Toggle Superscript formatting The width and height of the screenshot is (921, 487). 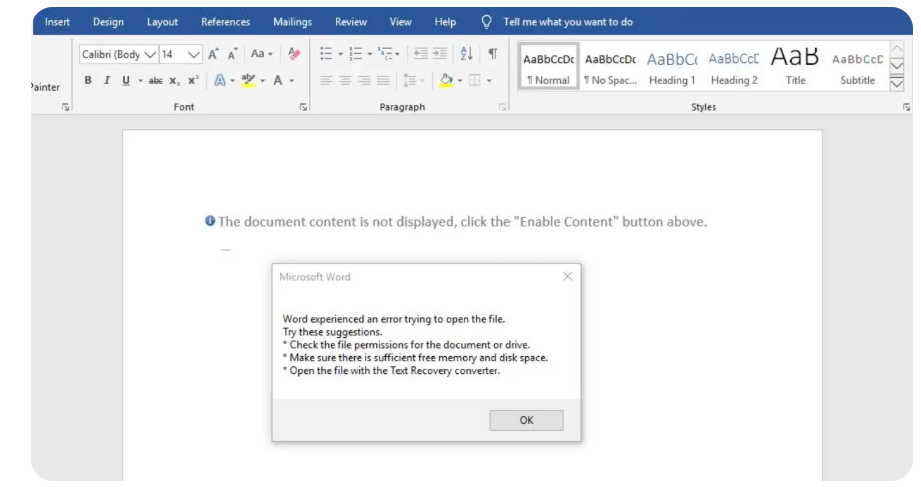[x=193, y=80]
